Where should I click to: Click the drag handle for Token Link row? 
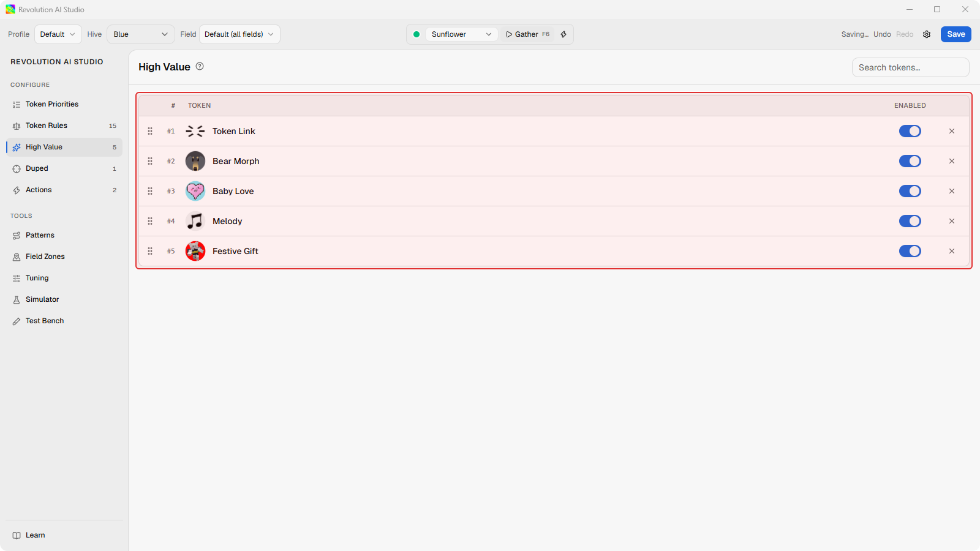click(150, 131)
